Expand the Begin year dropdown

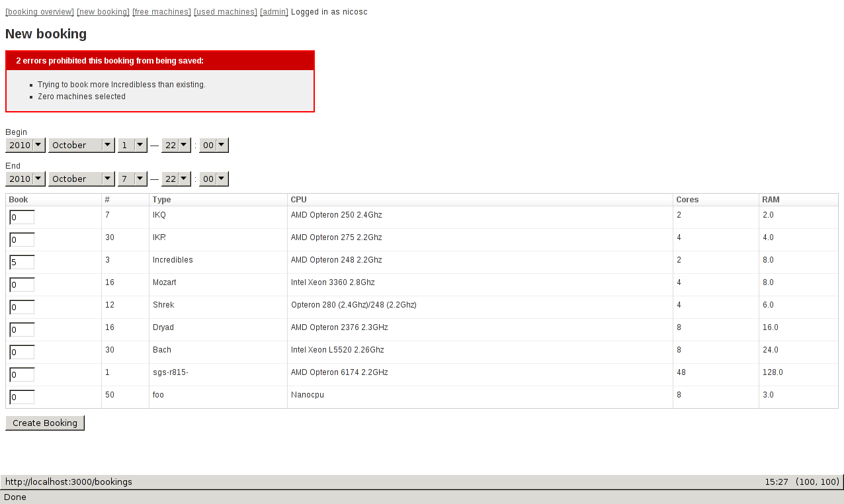[x=25, y=145]
